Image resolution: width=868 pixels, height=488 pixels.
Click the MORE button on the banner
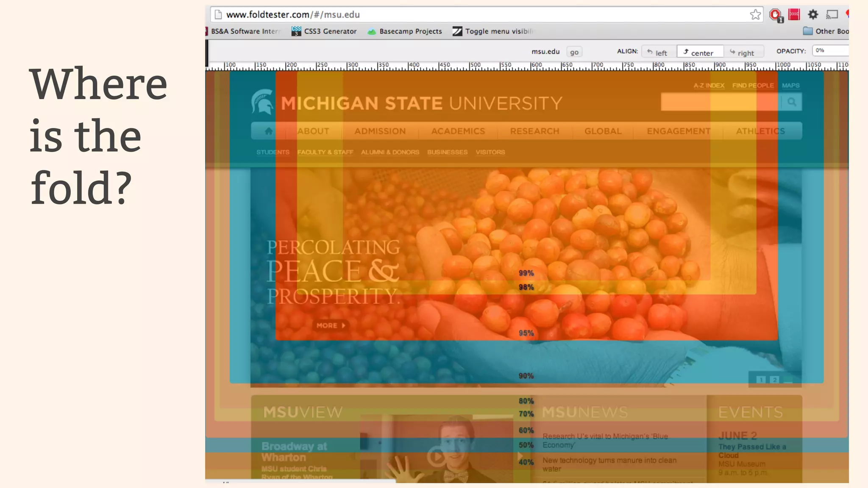[x=331, y=325]
